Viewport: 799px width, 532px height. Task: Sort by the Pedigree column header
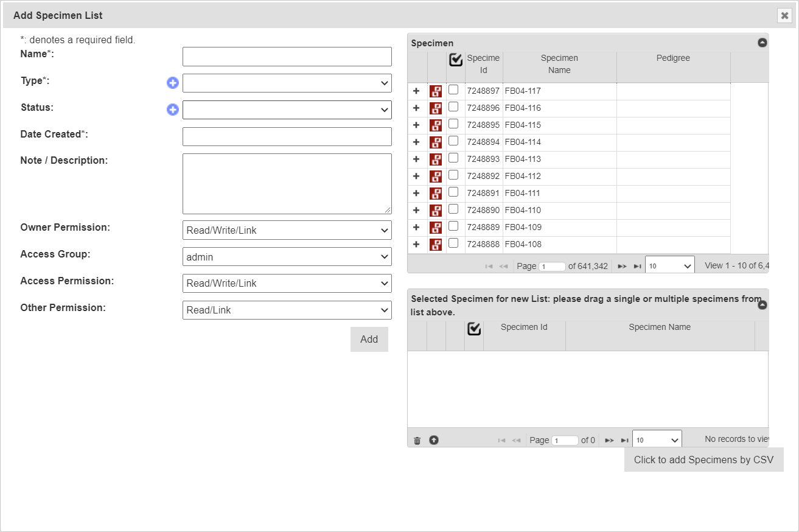click(673, 58)
